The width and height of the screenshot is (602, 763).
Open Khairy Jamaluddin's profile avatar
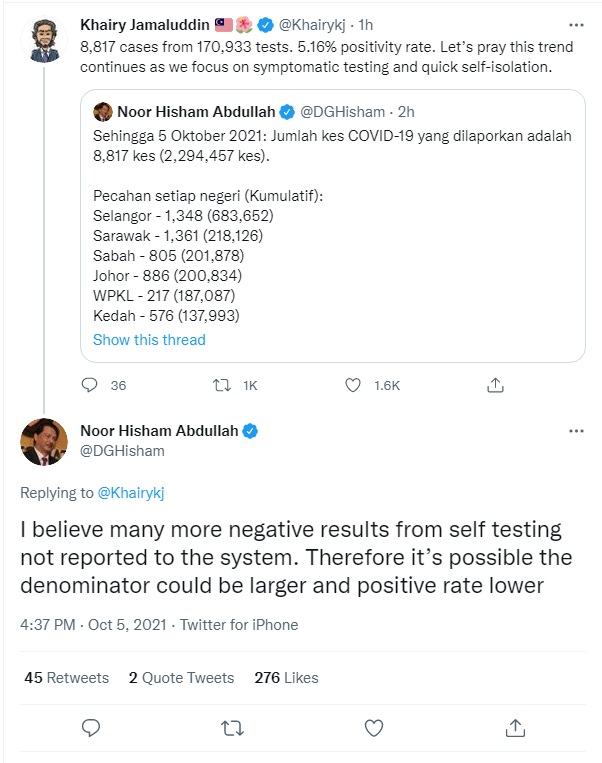[x=43, y=37]
